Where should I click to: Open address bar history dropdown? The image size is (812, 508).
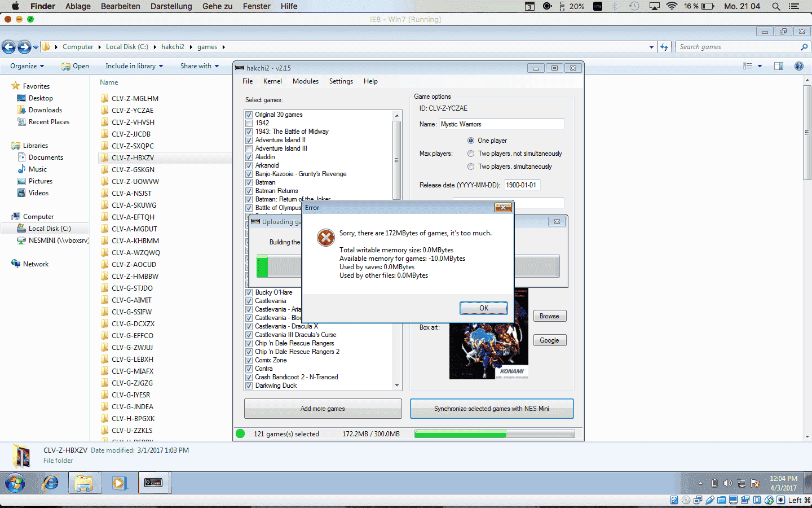651,47
